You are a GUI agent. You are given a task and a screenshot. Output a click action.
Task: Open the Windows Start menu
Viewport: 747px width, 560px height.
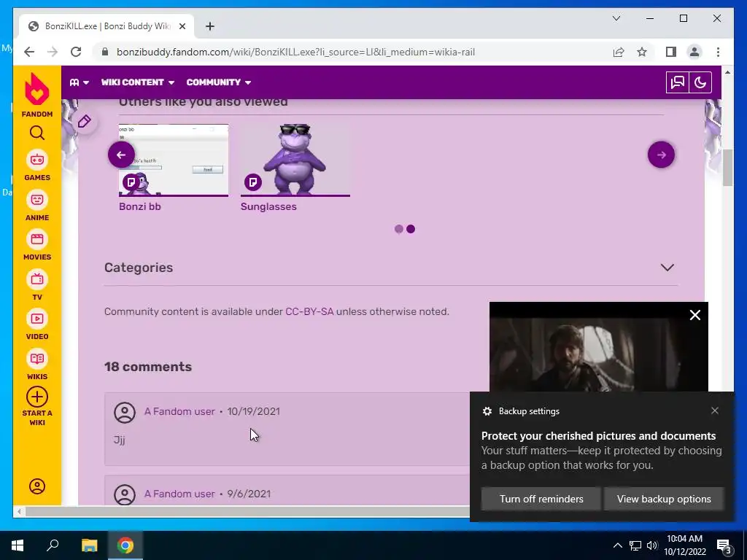tap(18, 545)
